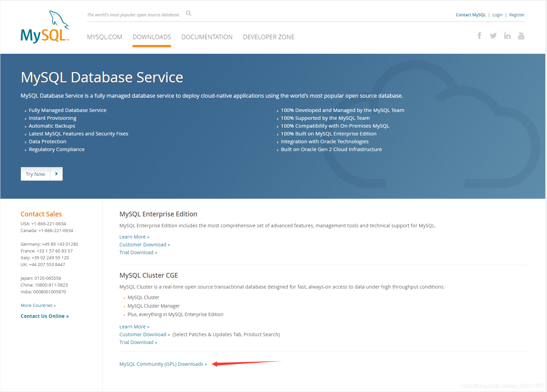Click '100% Supported by the MySQL Team'
Viewport: 547px width, 392px height.
pyautogui.click(x=325, y=118)
